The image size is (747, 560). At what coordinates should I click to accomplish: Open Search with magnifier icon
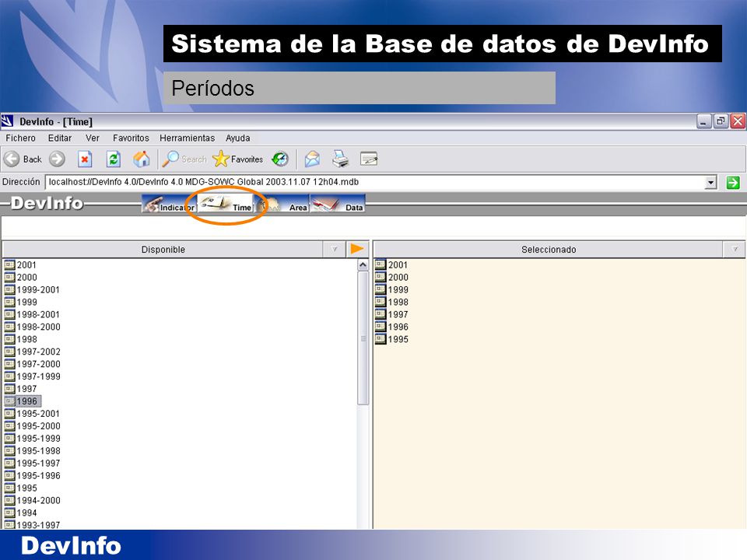(184, 159)
